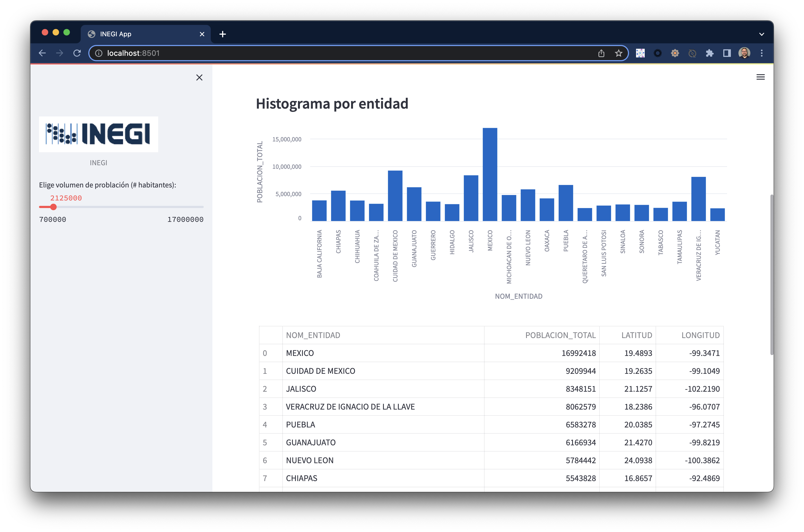Toggle browser side panel icon
The height and width of the screenshot is (532, 804).
[x=727, y=53]
